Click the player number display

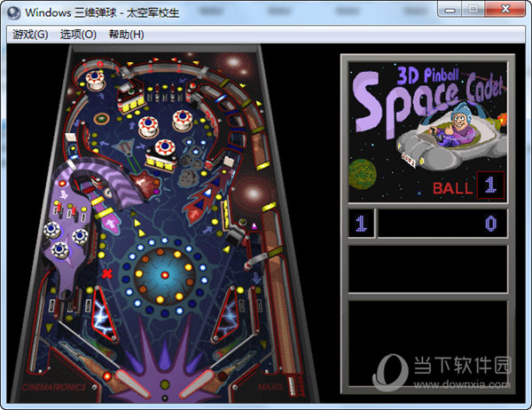coord(361,224)
